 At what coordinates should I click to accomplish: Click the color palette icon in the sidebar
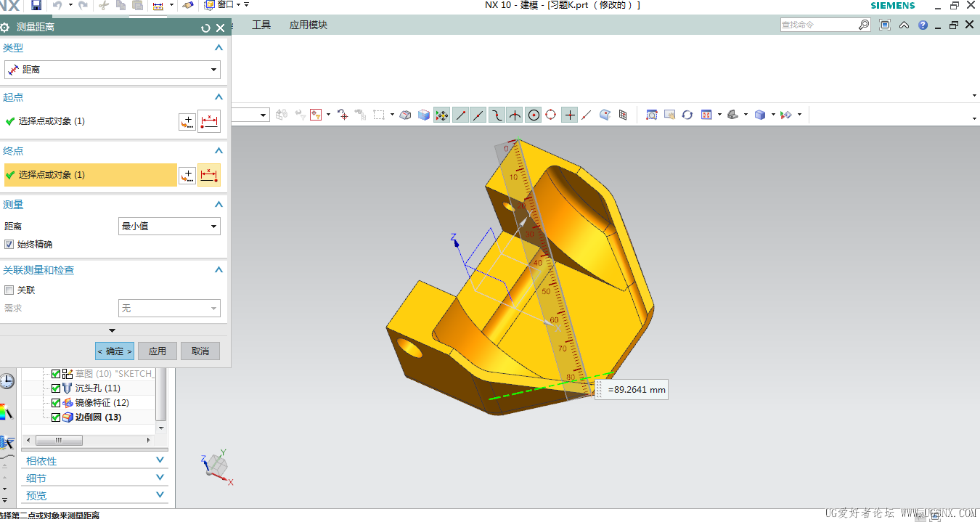[6, 412]
